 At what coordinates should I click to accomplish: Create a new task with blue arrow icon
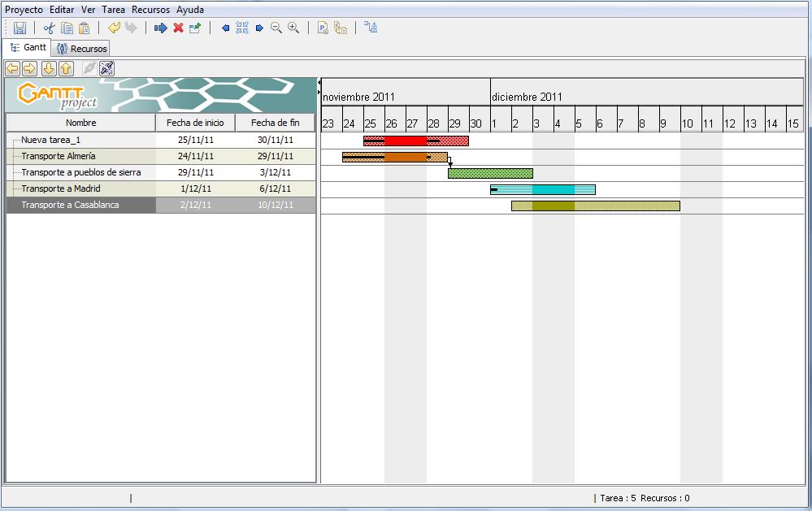[161, 28]
